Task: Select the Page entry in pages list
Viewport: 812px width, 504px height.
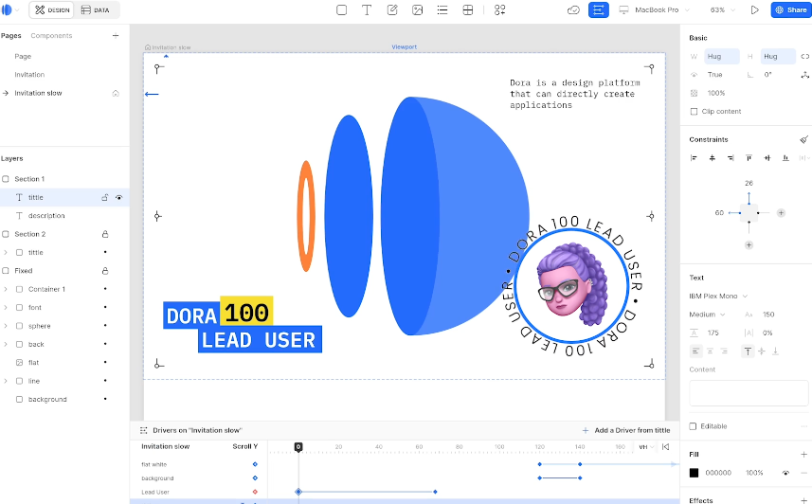Action: point(23,57)
